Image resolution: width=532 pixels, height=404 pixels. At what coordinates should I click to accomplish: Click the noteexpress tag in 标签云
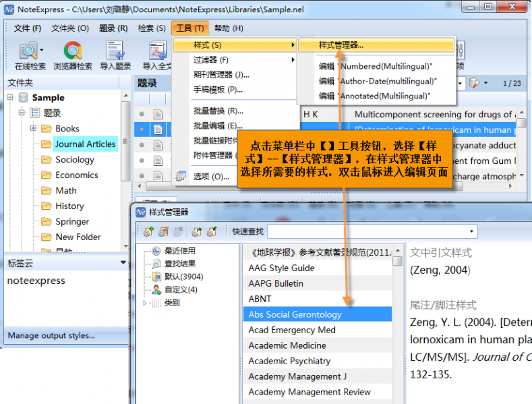(36, 281)
